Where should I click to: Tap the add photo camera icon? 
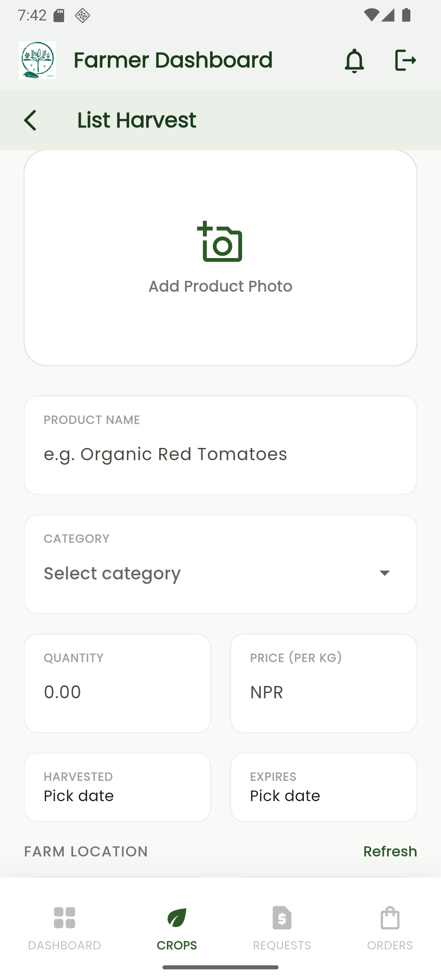pyautogui.click(x=220, y=242)
